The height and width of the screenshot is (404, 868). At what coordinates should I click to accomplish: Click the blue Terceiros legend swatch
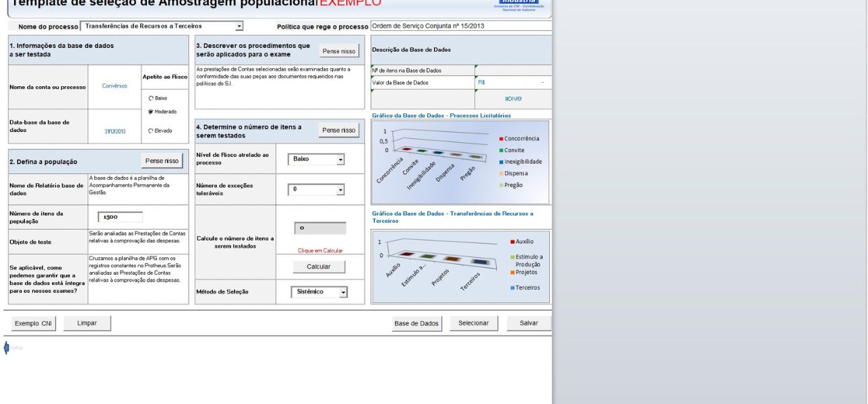coord(513,288)
